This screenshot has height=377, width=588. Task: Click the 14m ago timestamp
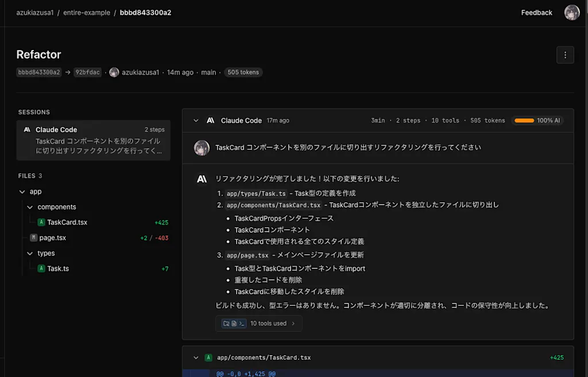(180, 72)
